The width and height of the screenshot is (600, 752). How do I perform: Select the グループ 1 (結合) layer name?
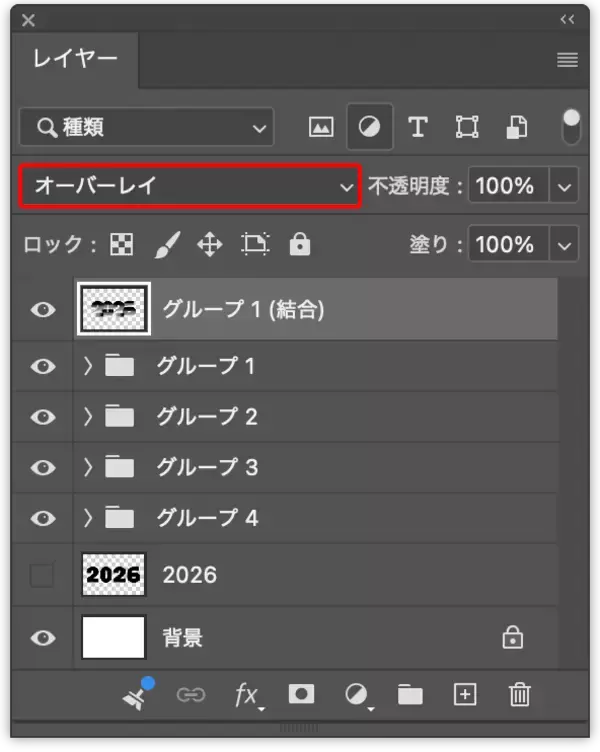244,309
